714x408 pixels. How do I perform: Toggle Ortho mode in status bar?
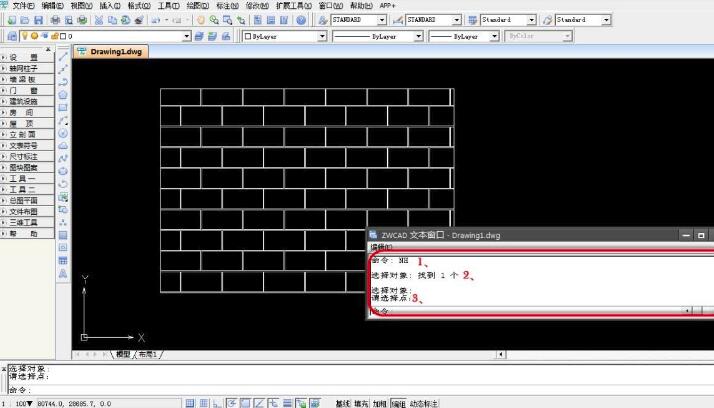[x=218, y=403]
